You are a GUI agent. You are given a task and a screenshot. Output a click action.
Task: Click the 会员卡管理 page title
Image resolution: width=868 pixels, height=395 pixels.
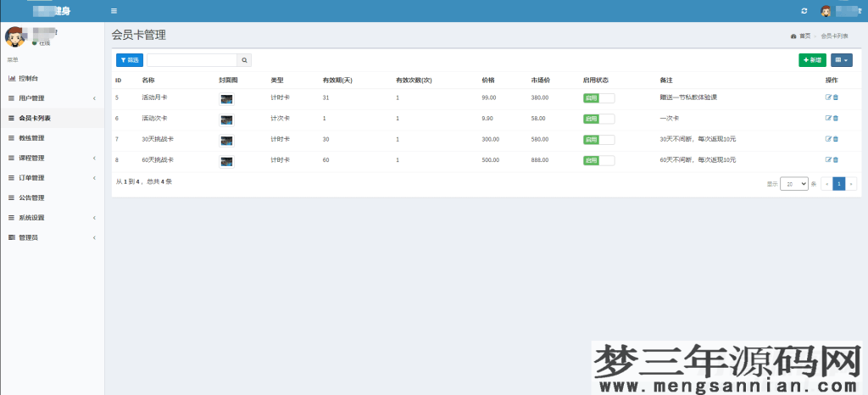138,36
